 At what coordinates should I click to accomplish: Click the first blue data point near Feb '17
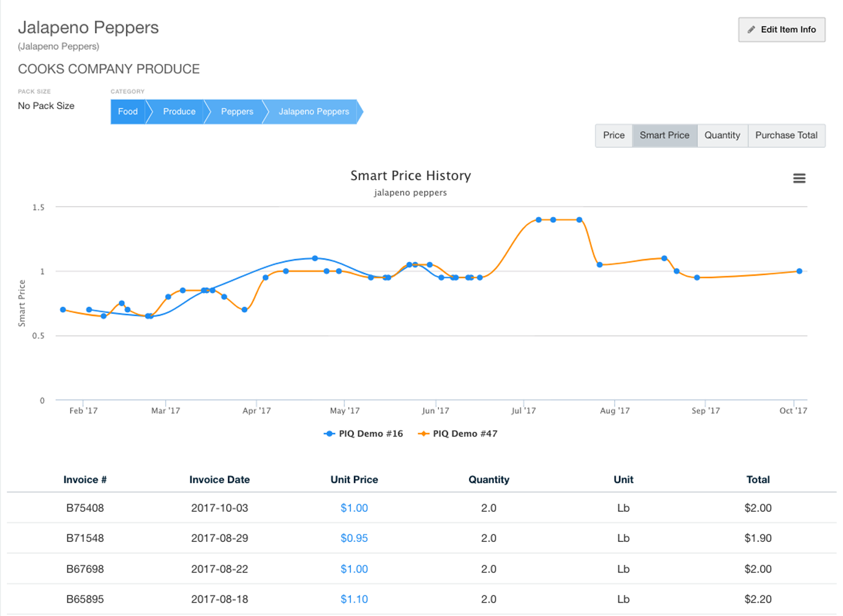[x=62, y=310]
